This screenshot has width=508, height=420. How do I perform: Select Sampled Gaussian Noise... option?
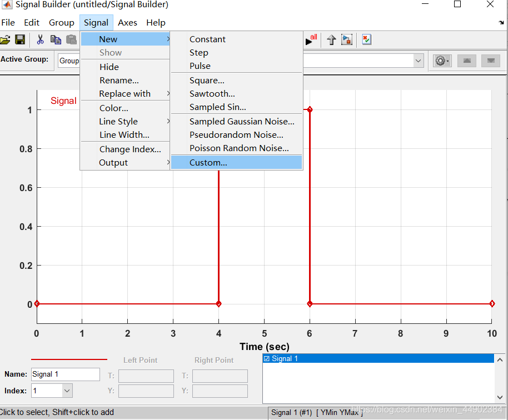[237, 122]
